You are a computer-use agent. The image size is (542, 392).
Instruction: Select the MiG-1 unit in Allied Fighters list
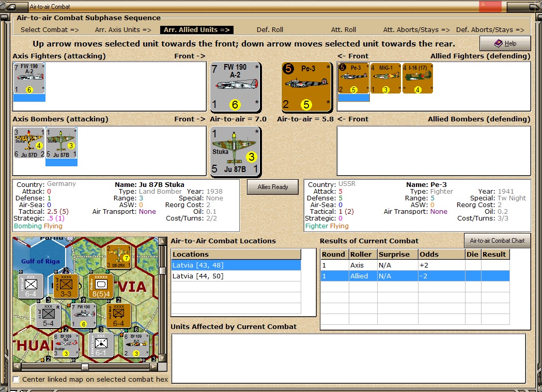[x=385, y=79]
